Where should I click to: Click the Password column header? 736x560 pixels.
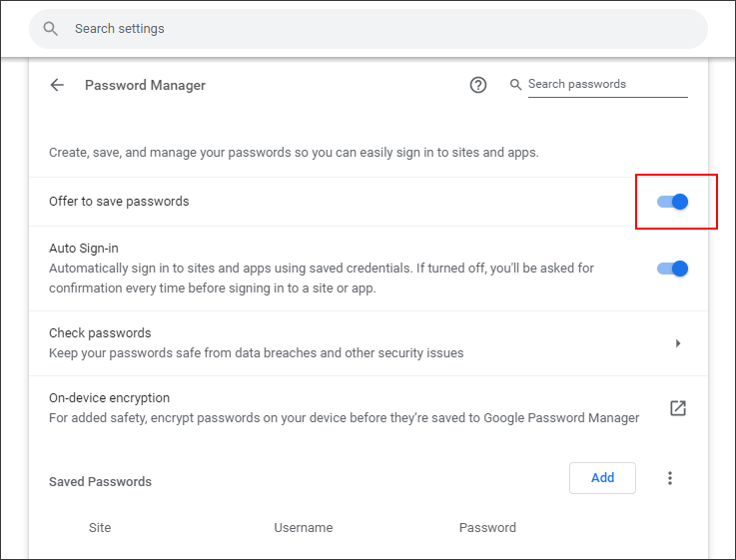click(487, 528)
